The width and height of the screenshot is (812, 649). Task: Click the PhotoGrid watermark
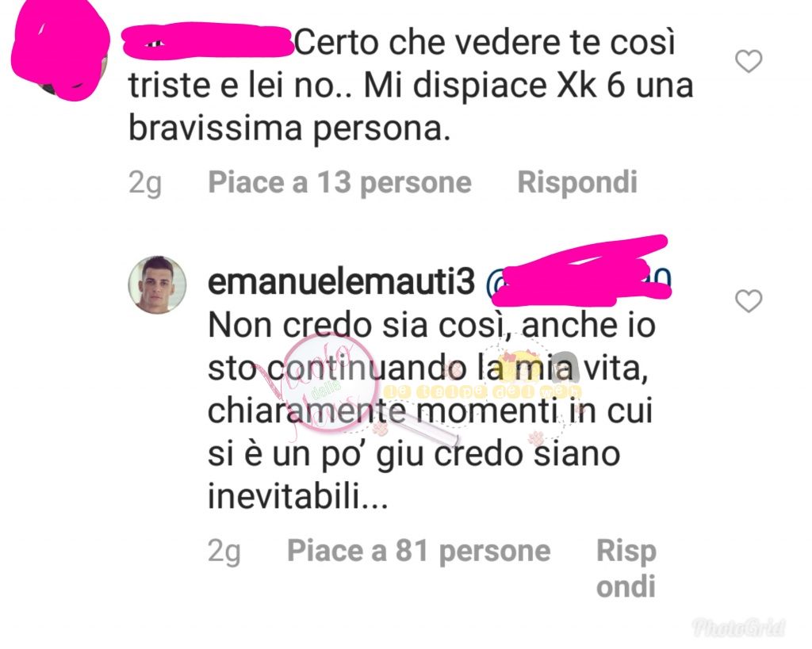click(x=740, y=628)
